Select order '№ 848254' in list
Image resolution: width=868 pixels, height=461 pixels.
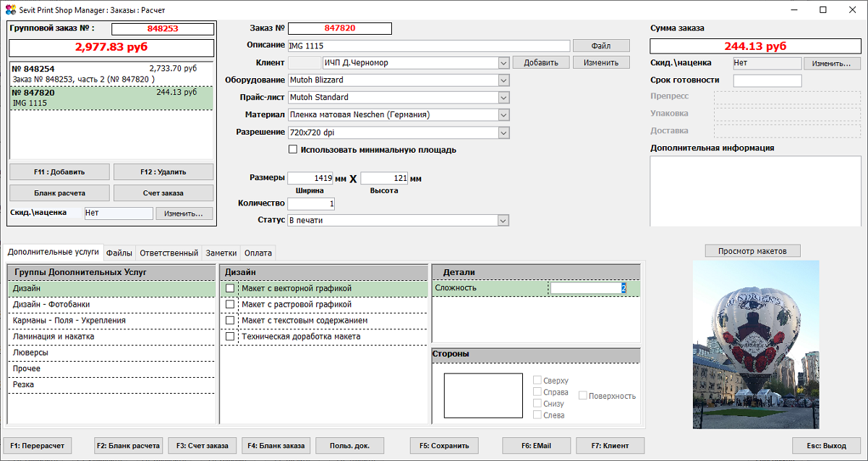tap(111, 74)
